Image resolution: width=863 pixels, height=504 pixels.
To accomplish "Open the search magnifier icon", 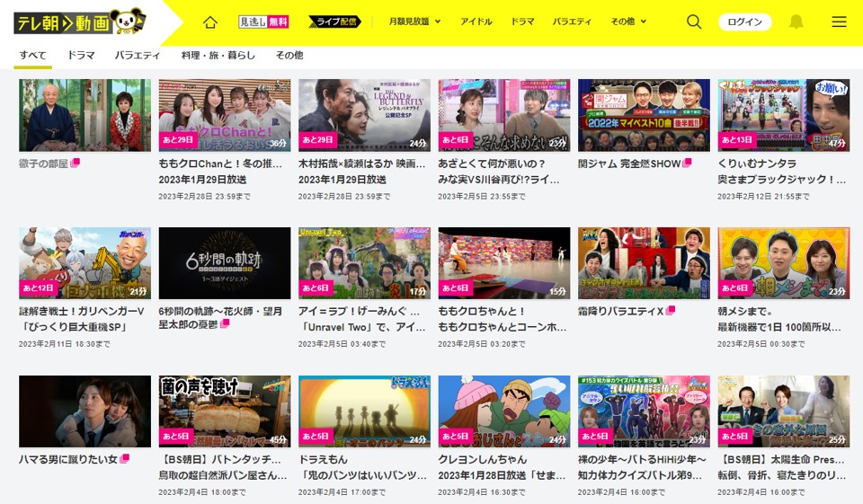I will 694,22.
